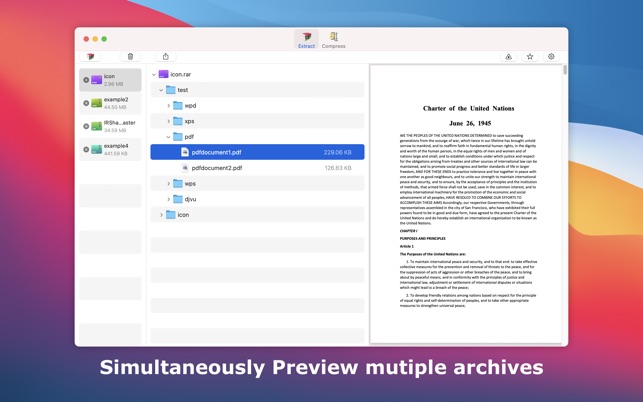Click the 229.06 KB file size
The width and height of the screenshot is (643, 402).
(x=337, y=152)
